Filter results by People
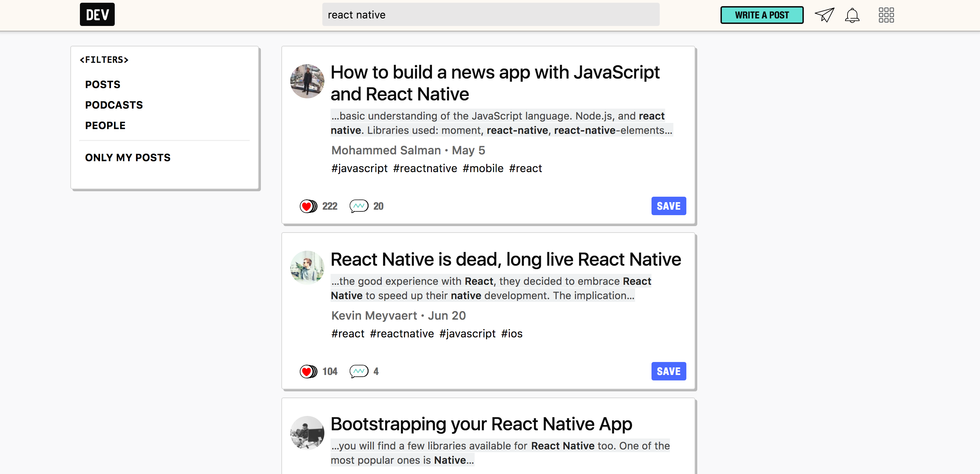 [106, 126]
